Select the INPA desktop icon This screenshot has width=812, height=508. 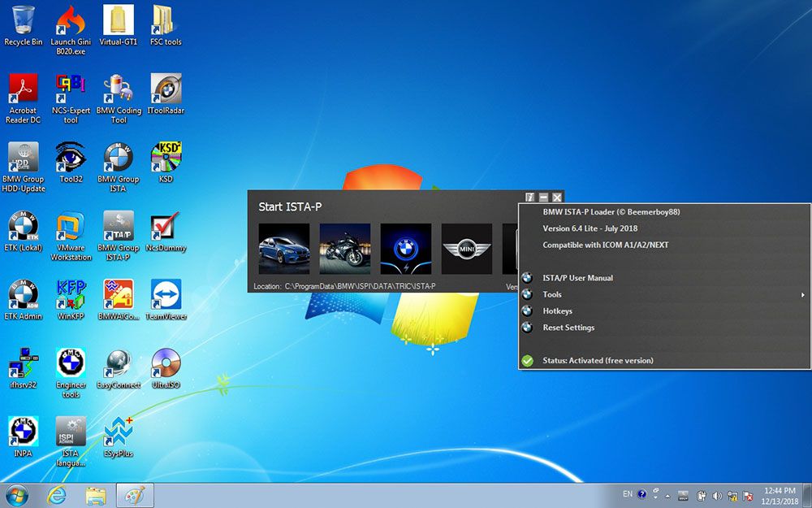click(24, 437)
